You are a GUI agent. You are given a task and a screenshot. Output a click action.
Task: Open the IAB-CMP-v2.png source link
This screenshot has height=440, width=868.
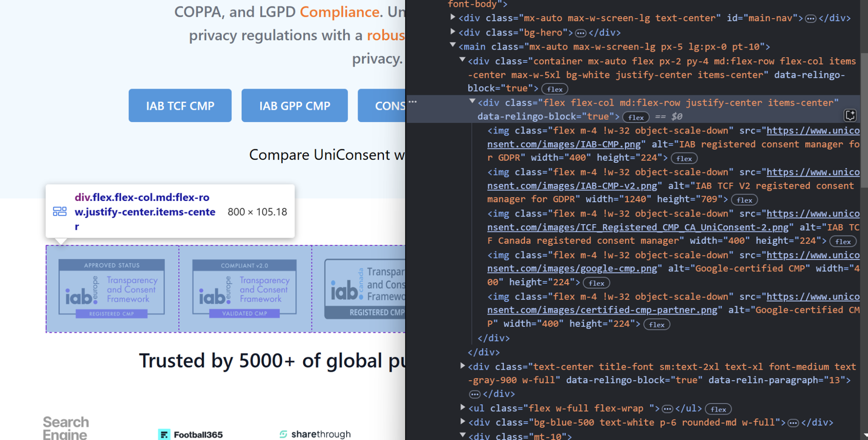tap(572, 186)
